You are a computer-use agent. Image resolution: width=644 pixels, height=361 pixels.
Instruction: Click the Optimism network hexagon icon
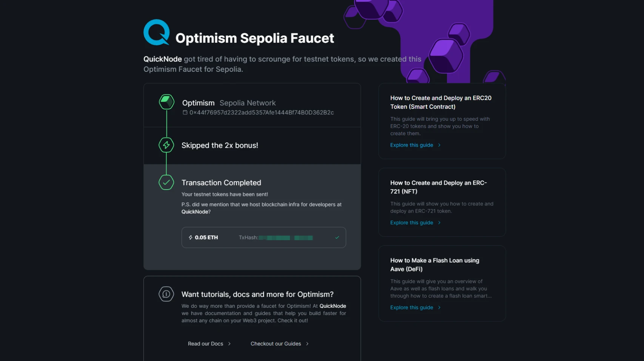(x=166, y=102)
